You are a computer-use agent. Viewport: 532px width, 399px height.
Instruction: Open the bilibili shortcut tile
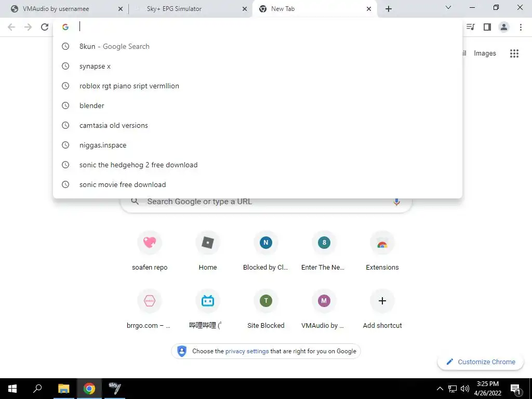[x=208, y=310]
